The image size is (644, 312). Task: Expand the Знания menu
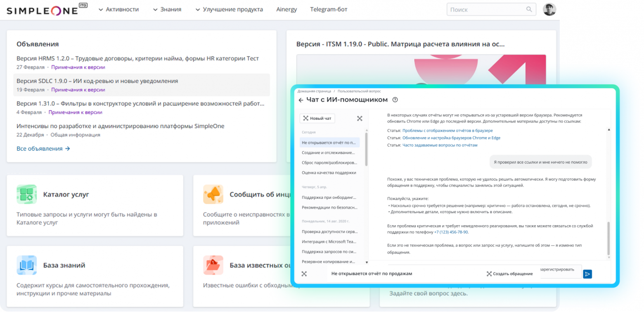click(x=167, y=9)
